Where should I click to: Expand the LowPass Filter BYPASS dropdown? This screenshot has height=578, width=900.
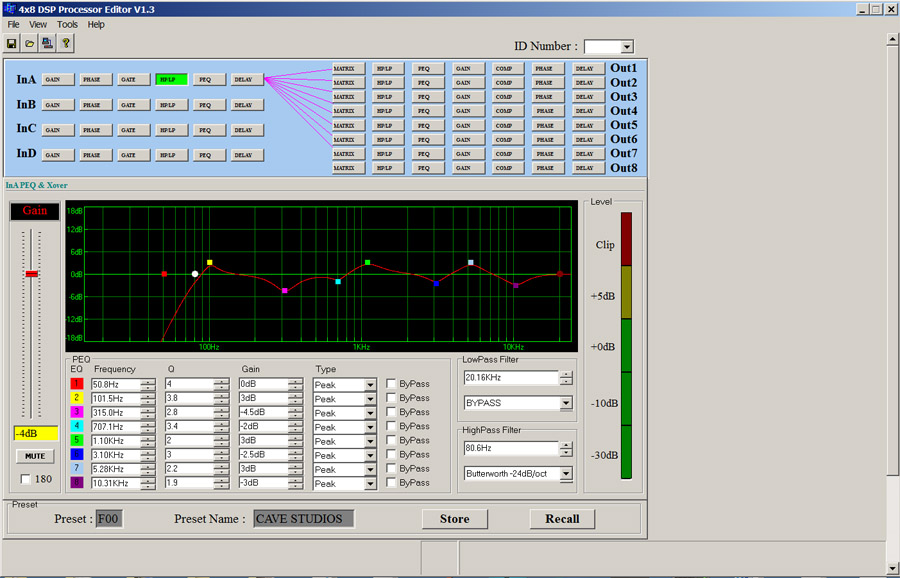coord(566,403)
